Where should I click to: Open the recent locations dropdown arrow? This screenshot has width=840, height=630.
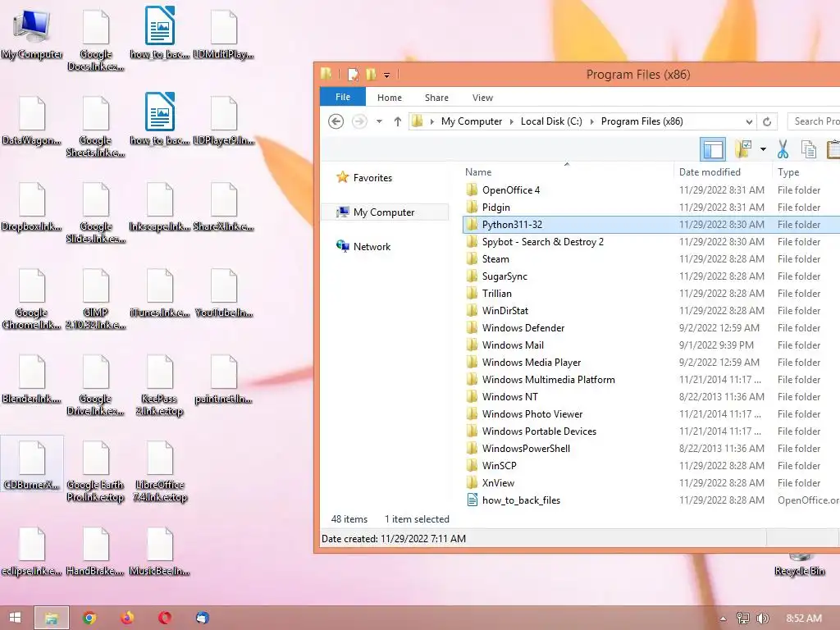(x=379, y=121)
